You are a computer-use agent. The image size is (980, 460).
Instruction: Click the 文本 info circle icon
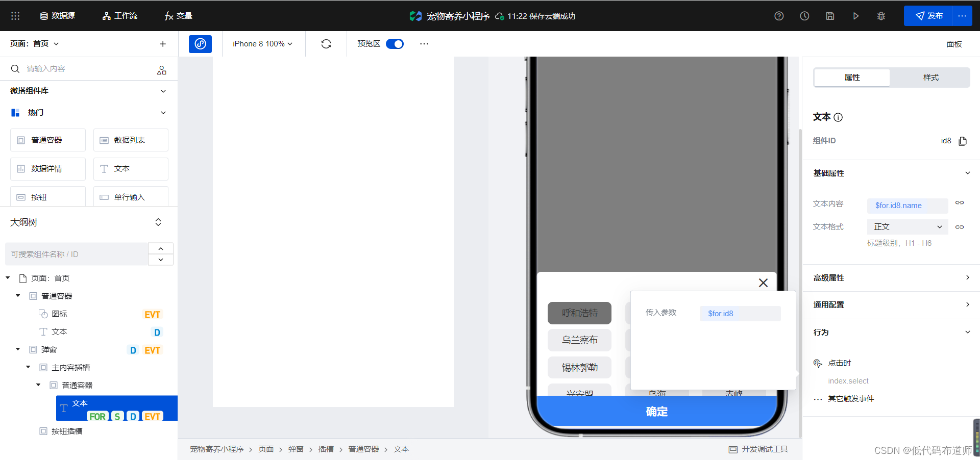click(x=838, y=117)
